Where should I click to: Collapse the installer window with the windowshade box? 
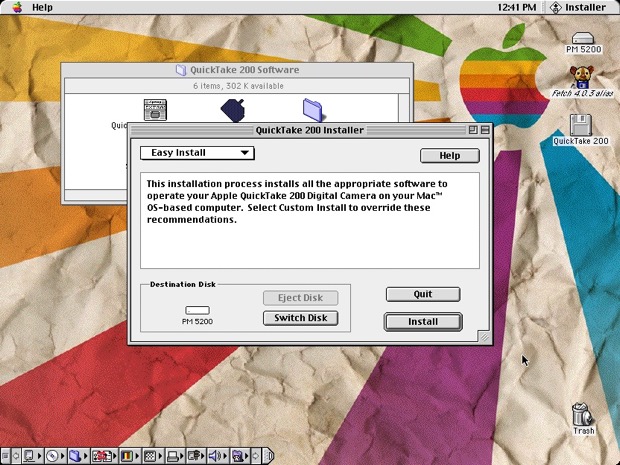click(x=485, y=130)
